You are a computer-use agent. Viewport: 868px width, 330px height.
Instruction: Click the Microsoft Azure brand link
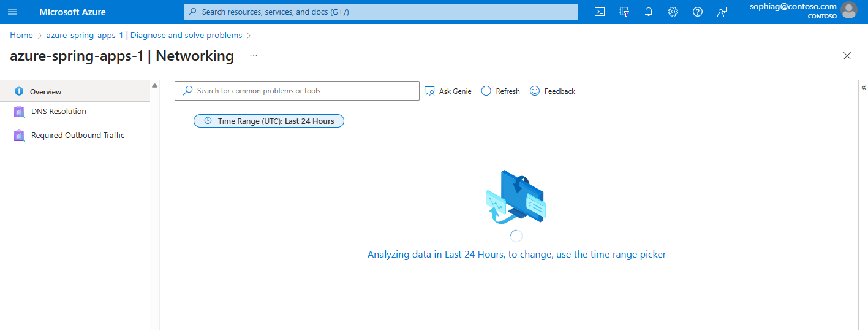[x=72, y=12]
